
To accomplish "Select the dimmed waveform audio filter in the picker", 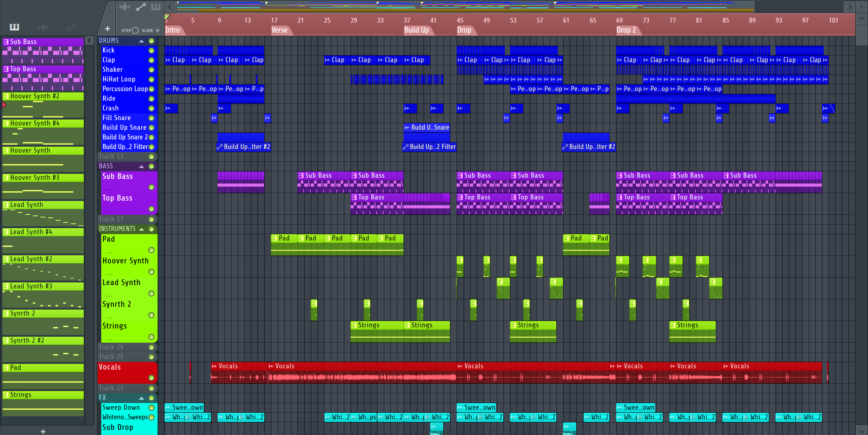I will 43,27.
